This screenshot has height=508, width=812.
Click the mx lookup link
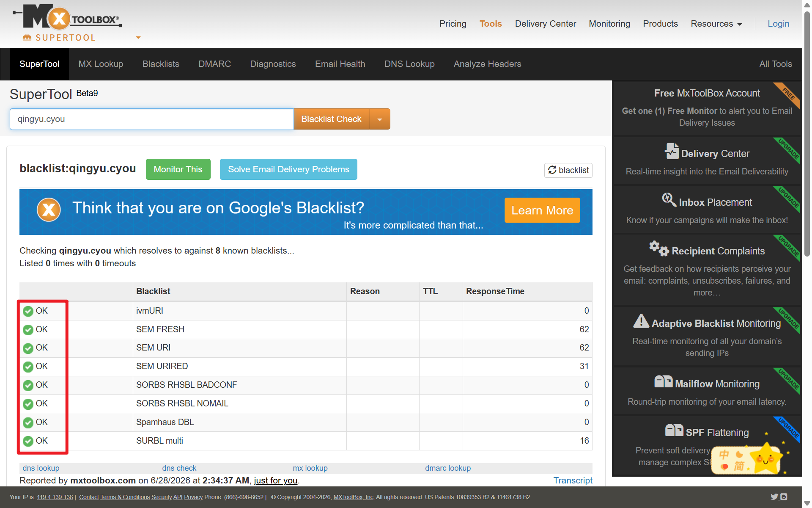[x=310, y=468]
